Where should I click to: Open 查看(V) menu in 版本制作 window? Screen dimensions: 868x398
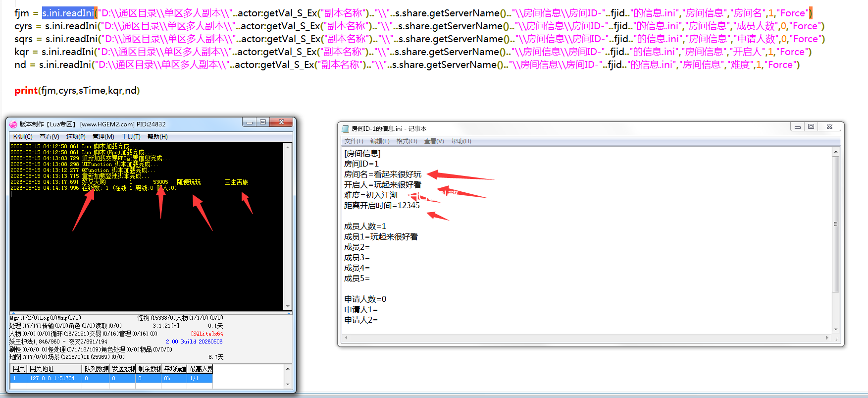pos(49,137)
